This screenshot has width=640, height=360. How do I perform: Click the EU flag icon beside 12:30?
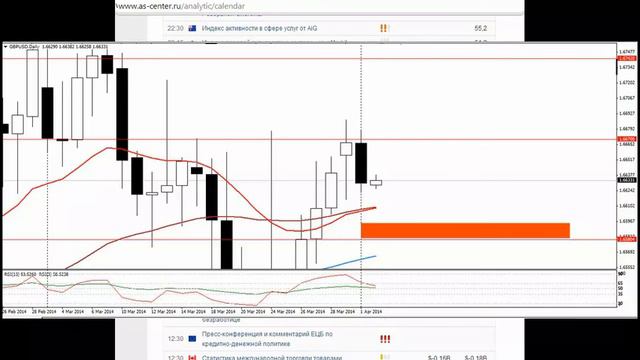pos(192,338)
